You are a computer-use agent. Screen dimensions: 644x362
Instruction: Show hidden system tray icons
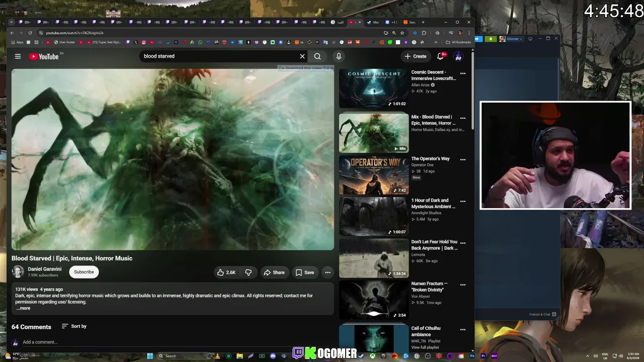tap(587, 356)
